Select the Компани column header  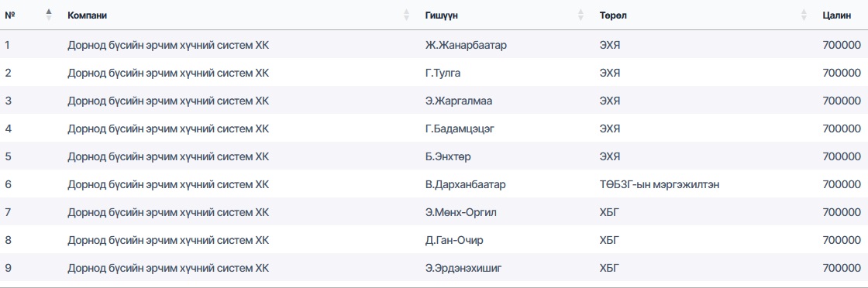87,15
